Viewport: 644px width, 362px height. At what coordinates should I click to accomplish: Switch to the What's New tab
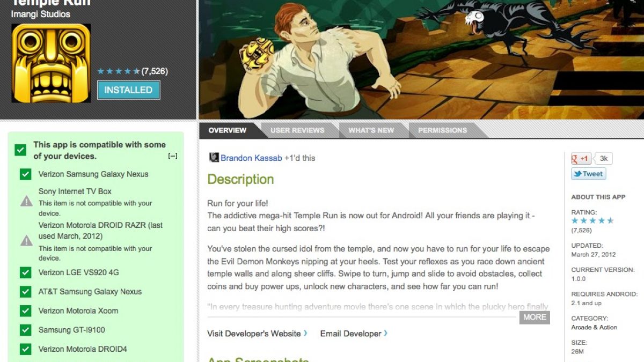tap(371, 130)
